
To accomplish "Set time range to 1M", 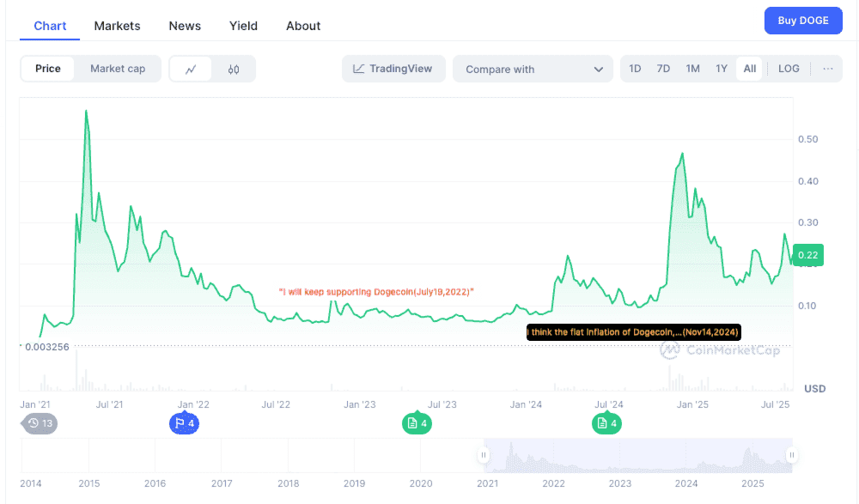I will (x=693, y=69).
